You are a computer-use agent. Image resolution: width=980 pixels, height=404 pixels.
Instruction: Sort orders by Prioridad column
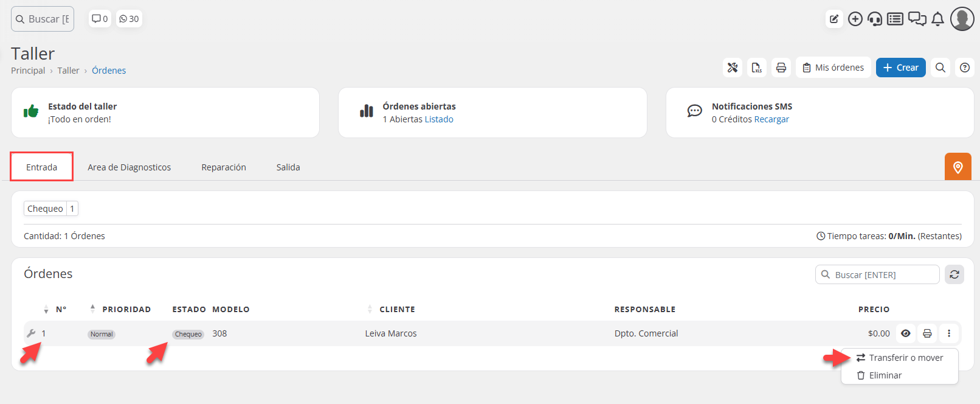coord(126,309)
